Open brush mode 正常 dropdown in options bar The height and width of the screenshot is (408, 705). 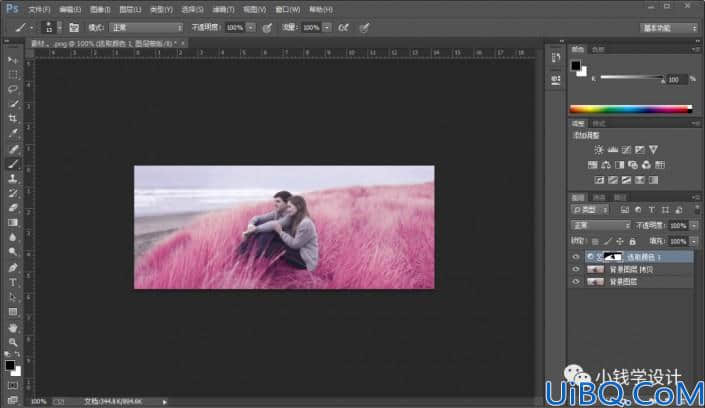click(146, 28)
